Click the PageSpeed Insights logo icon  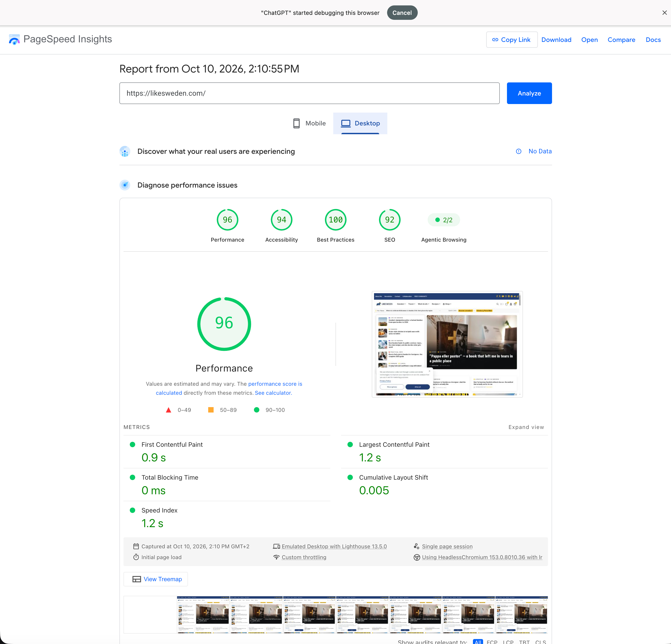pos(14,39)
